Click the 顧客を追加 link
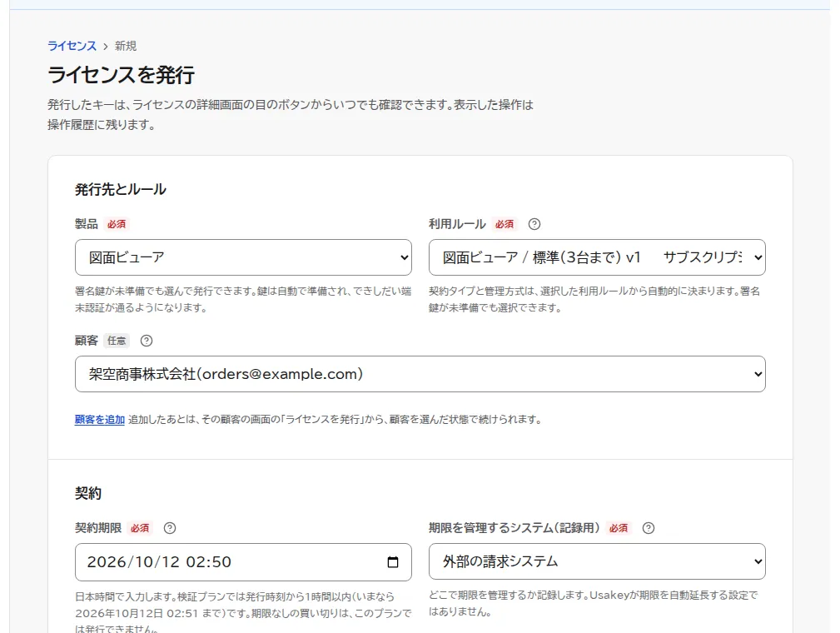Viewport: 840px width, 633px height. (x=100, y=420)
